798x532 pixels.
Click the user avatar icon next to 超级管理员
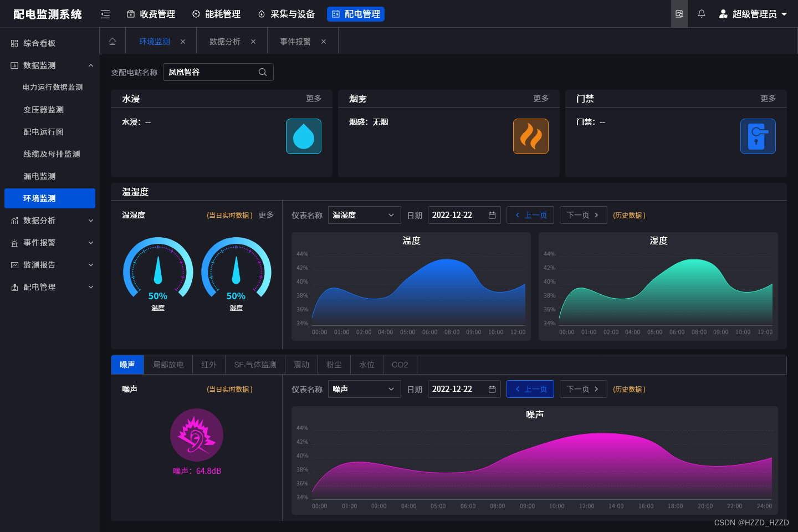[x=723, y=14]
